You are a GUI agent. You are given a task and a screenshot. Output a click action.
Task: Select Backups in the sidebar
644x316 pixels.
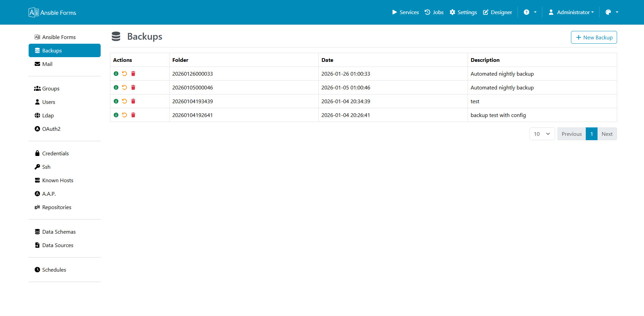coord(65,50)
